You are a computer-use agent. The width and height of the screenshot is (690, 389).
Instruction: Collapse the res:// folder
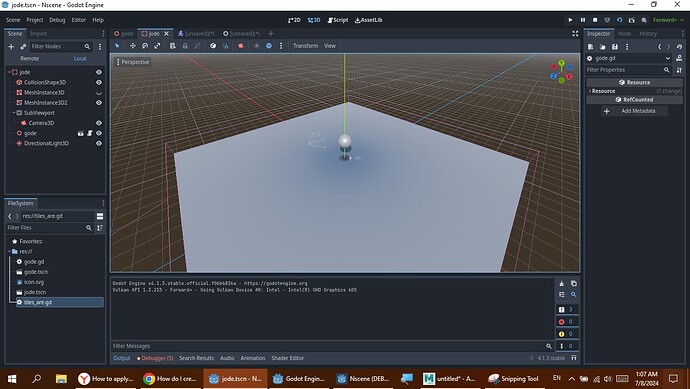click(x=9, y=251)
